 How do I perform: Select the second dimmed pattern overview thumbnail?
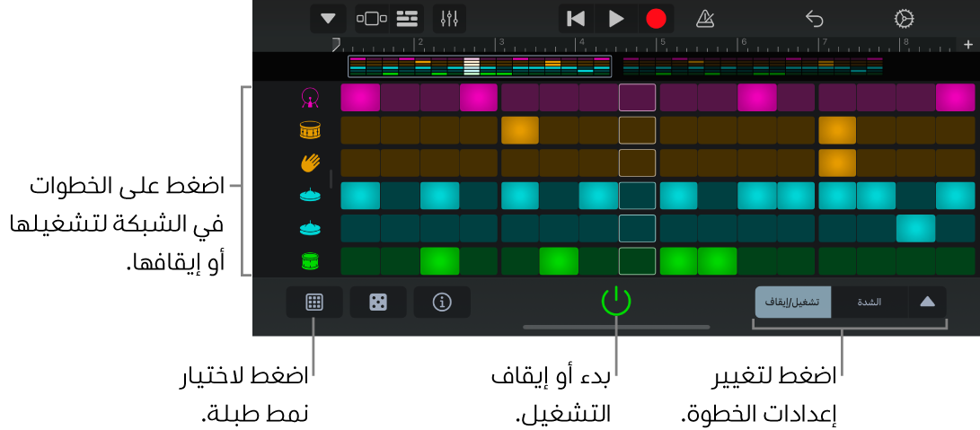click(753, 66)
